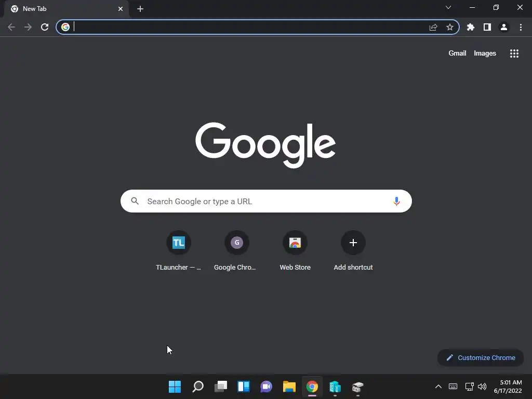
Task: Go back using the browser back arrow
Action: click(x=11, y=27)
